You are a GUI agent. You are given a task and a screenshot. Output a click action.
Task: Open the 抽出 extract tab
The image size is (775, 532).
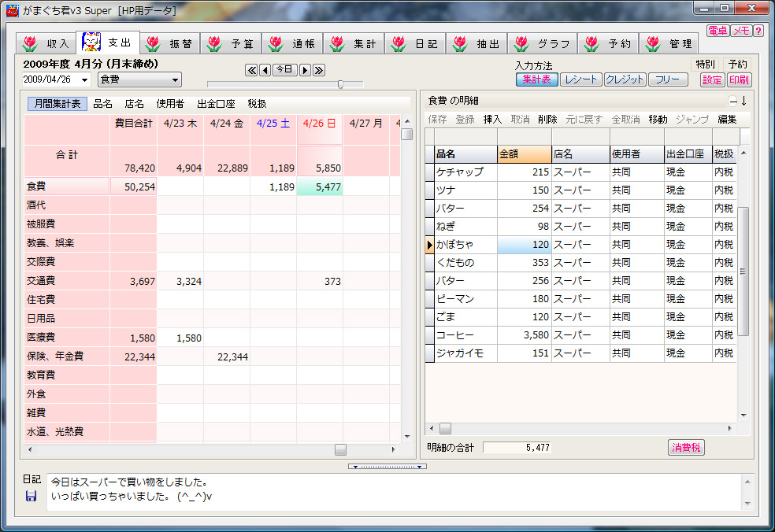(x=477, y=43)
